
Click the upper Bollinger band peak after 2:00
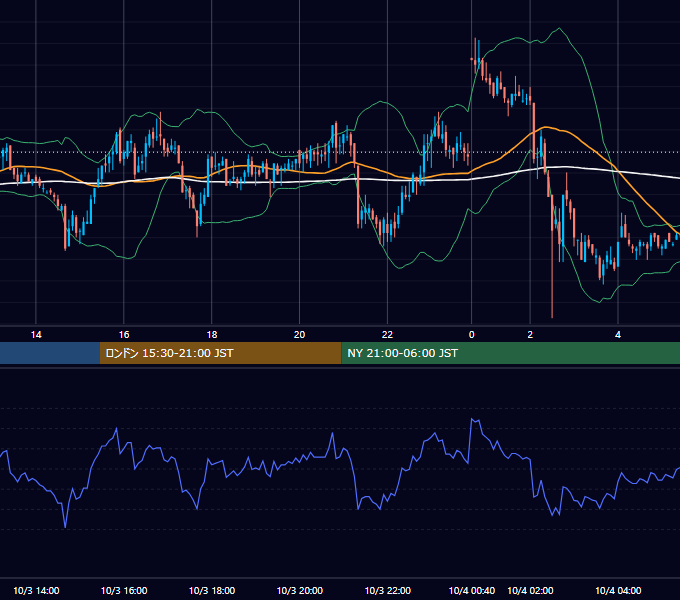pos(559,29)
